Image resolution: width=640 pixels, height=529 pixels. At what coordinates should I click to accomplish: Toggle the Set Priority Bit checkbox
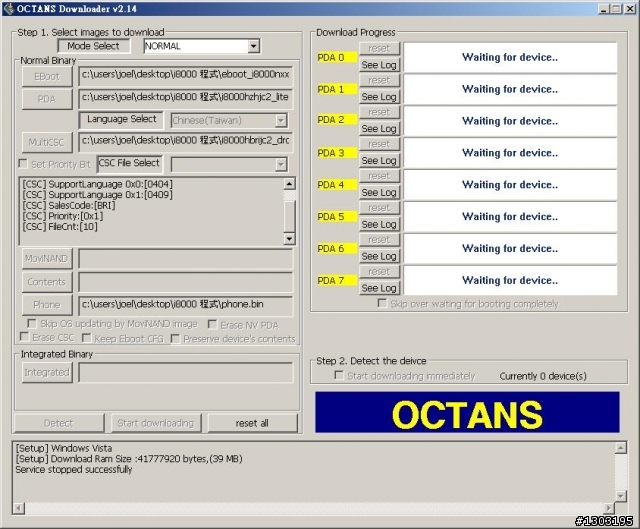click(x=23, y=163)
